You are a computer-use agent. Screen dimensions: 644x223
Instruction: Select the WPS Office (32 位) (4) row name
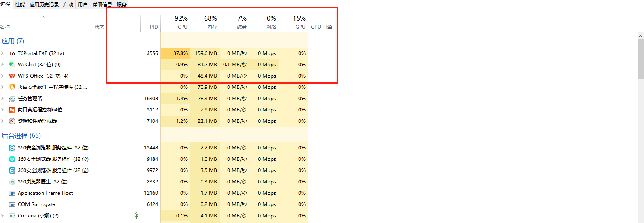pyautogui.click(x=43, y=76)
